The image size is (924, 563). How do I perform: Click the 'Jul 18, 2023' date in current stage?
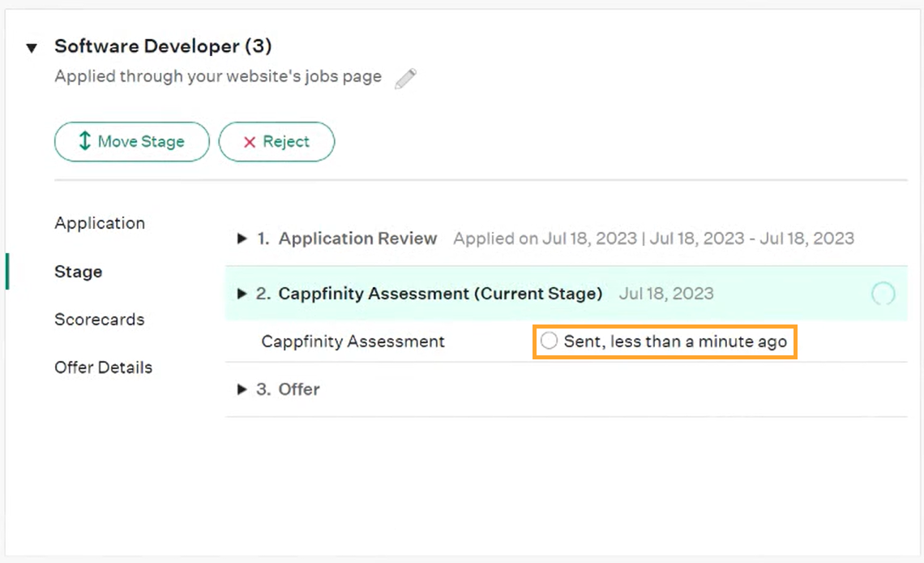(666, 294)
